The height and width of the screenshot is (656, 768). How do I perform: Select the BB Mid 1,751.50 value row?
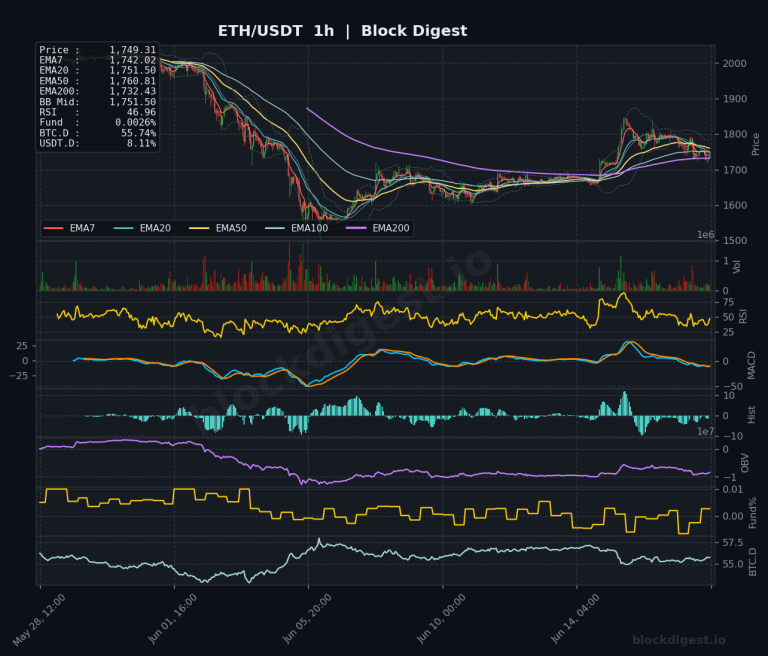click(x=97, y=102)
